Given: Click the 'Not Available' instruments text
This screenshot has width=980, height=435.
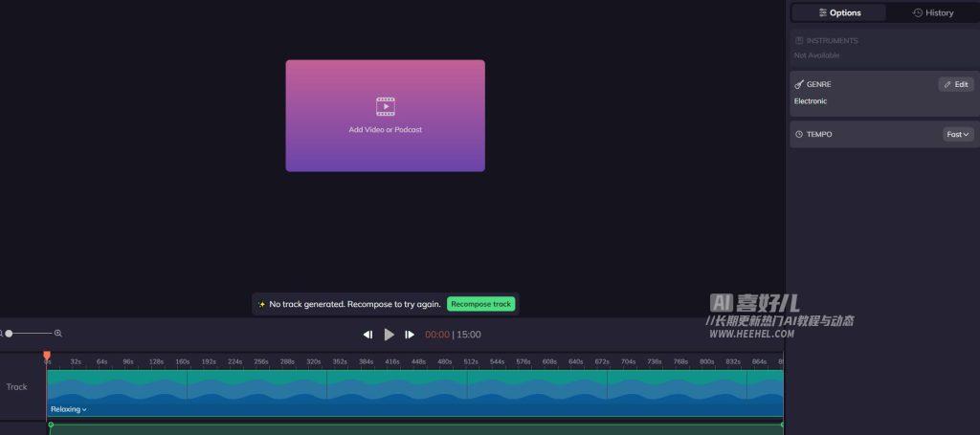Looking at the screenshot, I should (817, 55).
